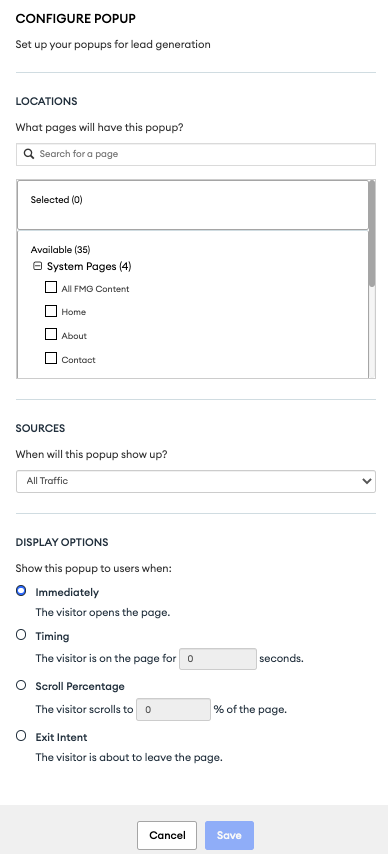Focus the Search for a page field
The width and height of the screenshot is (388, 854).
click(x=196, y=154)
